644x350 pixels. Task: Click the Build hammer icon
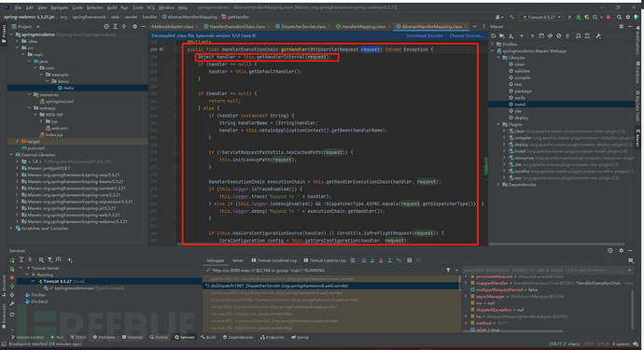511,17
